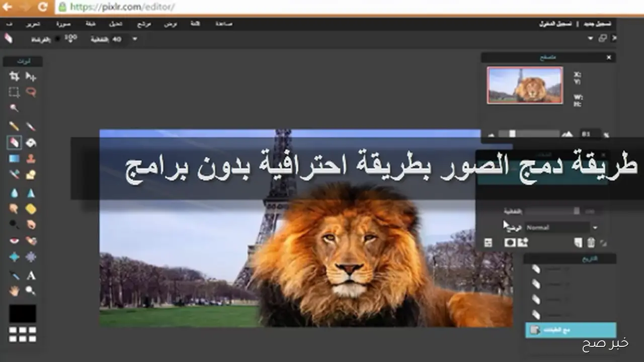Click the add layer mask icon
Screen dimensions: 644x362
point(510,242)
